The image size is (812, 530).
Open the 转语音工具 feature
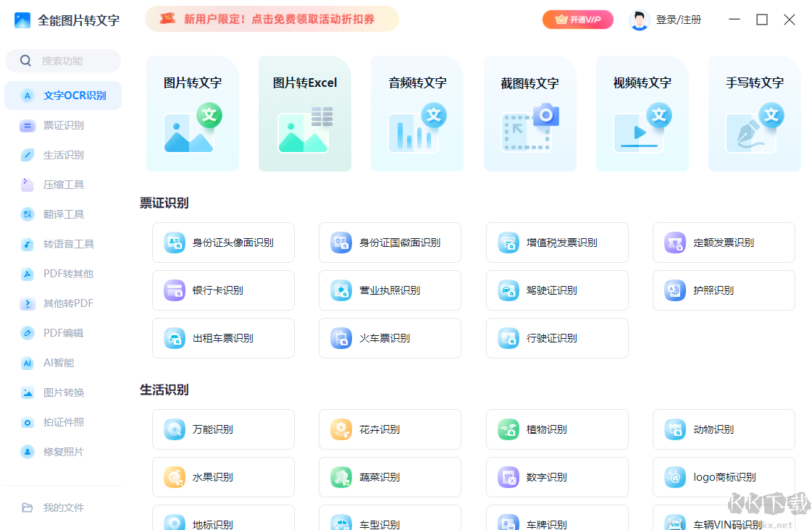[x=63, y=244]
